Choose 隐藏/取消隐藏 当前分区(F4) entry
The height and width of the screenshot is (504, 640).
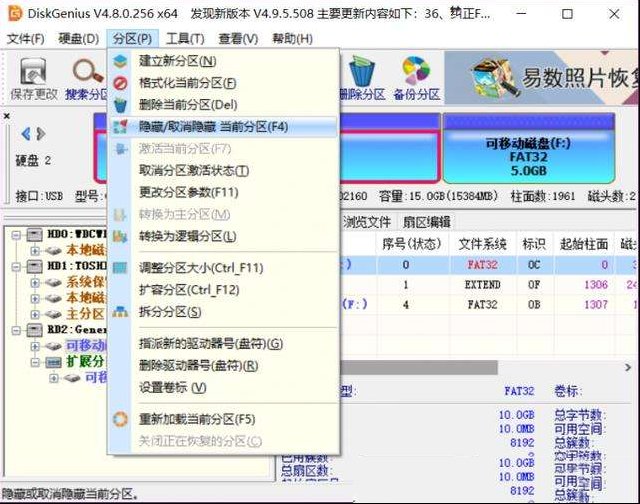coord(223,127)
